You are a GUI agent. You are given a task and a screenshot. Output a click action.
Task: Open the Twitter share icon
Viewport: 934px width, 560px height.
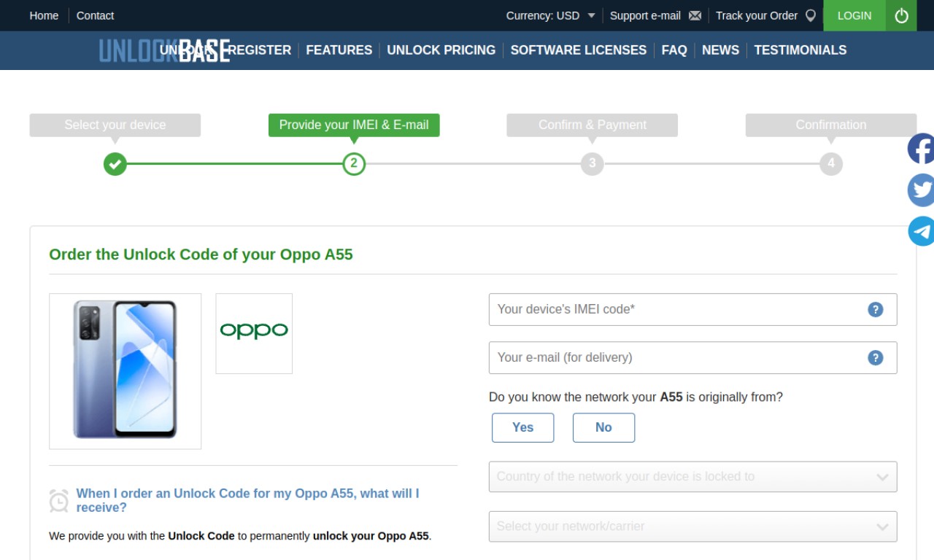coord(921,190)
